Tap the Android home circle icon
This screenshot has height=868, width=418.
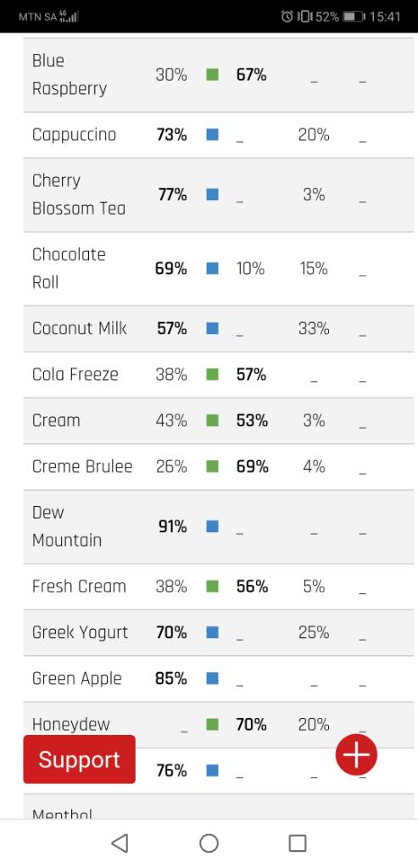pos(209,843)
